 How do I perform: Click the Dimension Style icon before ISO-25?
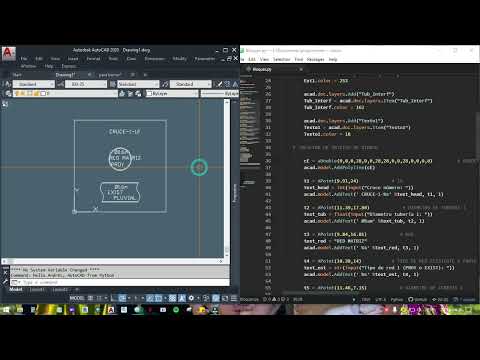[60, 84]
